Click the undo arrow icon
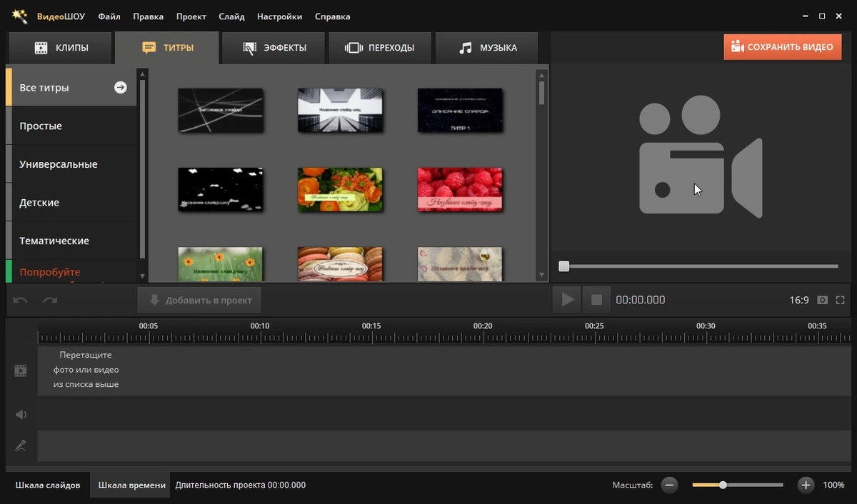Image resolution: width=857 pixels, height=504 pixels. (20, 301)
